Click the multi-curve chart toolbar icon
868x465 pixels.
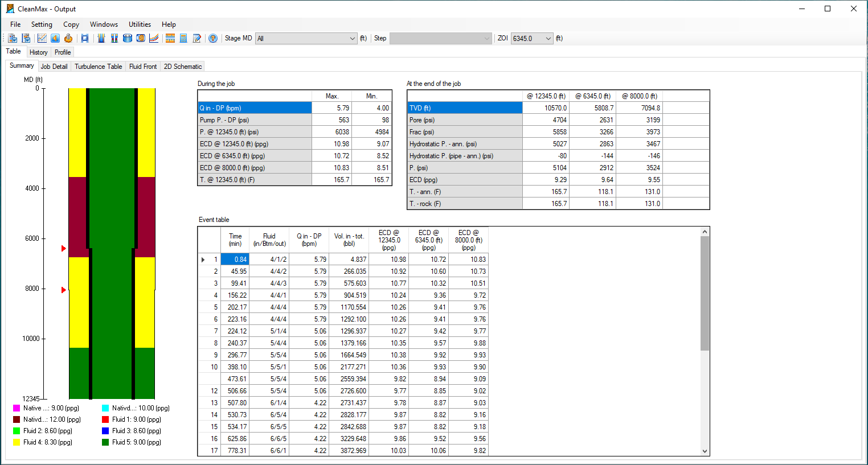(154, 38)
